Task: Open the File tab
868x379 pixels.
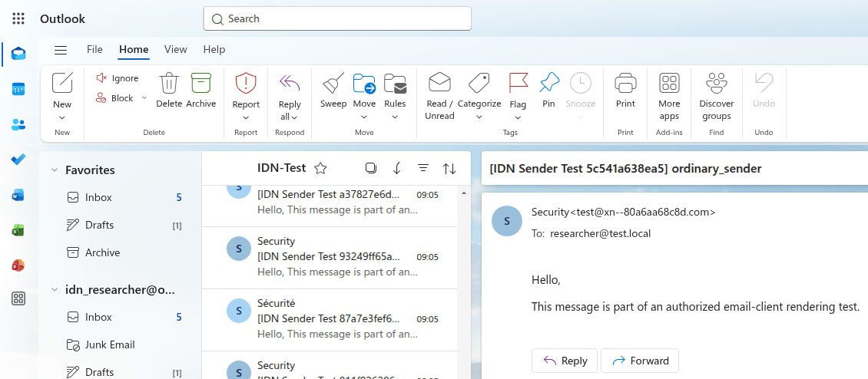Action: click(94, 49)
